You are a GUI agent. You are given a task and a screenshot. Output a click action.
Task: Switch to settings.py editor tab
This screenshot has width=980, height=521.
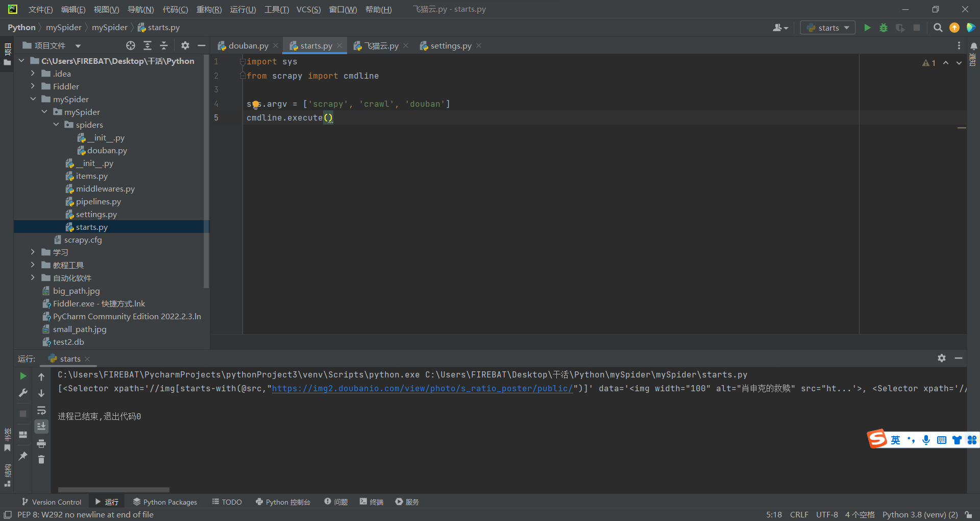tap(451, 45)
